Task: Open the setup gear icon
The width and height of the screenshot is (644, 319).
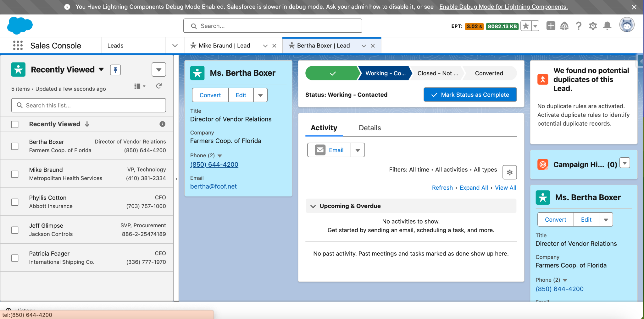Action: pyautogui.click(x=593, y=26)
